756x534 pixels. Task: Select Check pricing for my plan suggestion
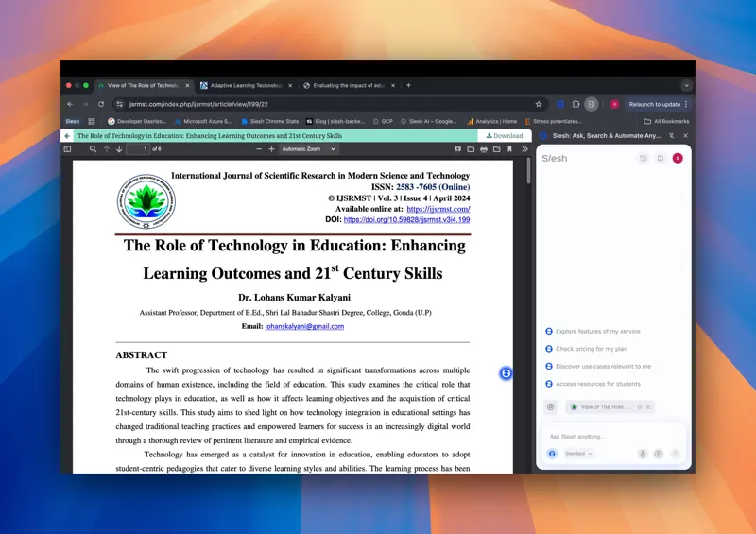[586, 349]
